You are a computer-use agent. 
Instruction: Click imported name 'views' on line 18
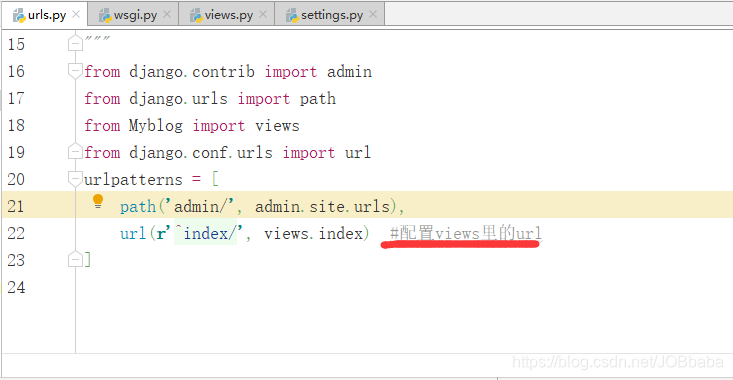point(277,125)
